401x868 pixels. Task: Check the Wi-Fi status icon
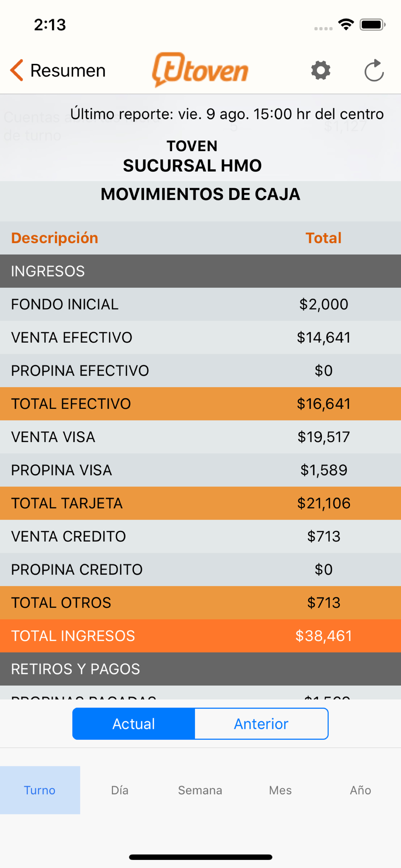pyautogui.click(x=346, y=25)
